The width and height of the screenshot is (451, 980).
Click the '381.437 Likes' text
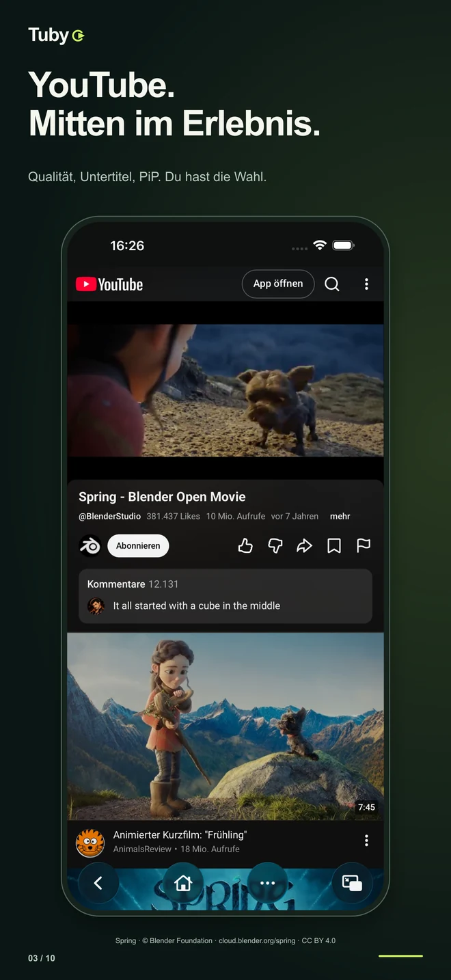pos(173,517)
